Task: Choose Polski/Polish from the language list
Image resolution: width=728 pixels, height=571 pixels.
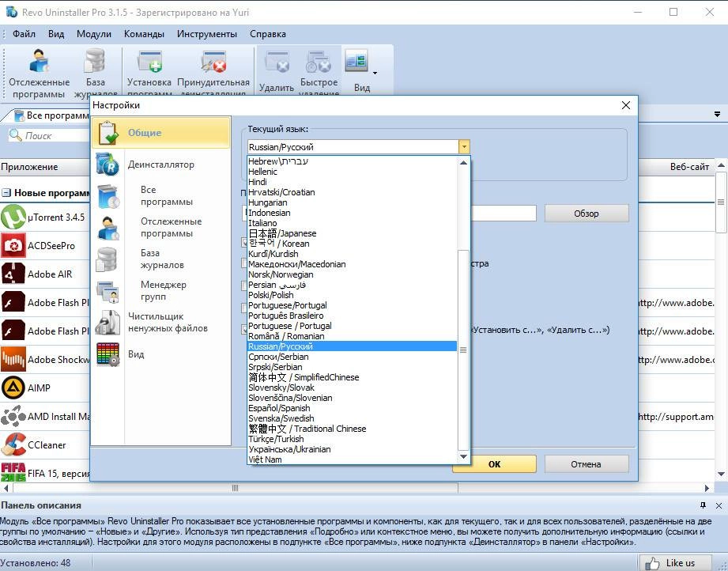Action: click(x=352, y=295)
